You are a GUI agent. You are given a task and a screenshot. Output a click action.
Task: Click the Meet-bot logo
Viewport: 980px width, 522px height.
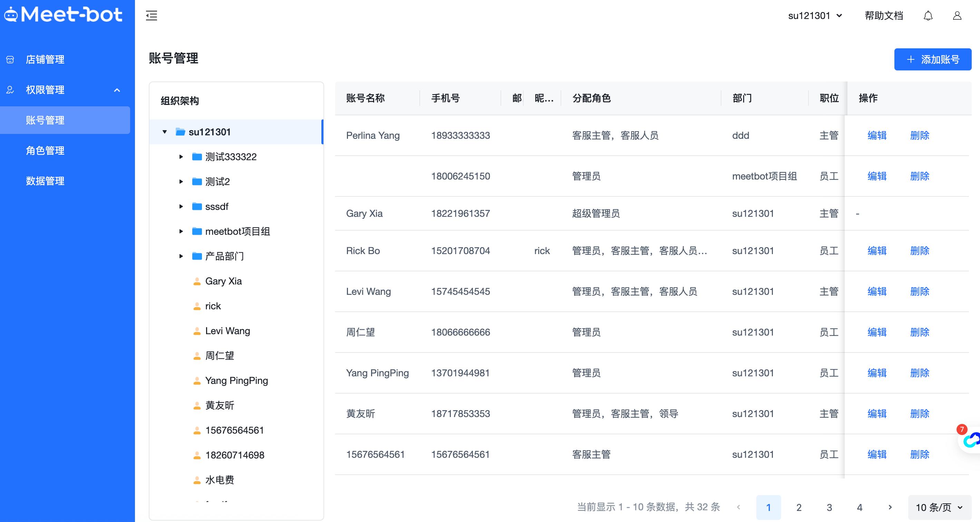point(63,14)
